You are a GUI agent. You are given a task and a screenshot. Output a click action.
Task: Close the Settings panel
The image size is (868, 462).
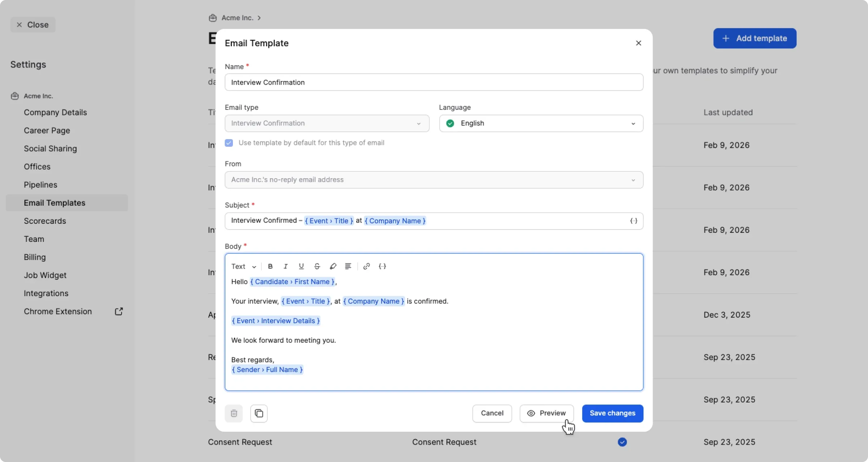coord(33,25)
